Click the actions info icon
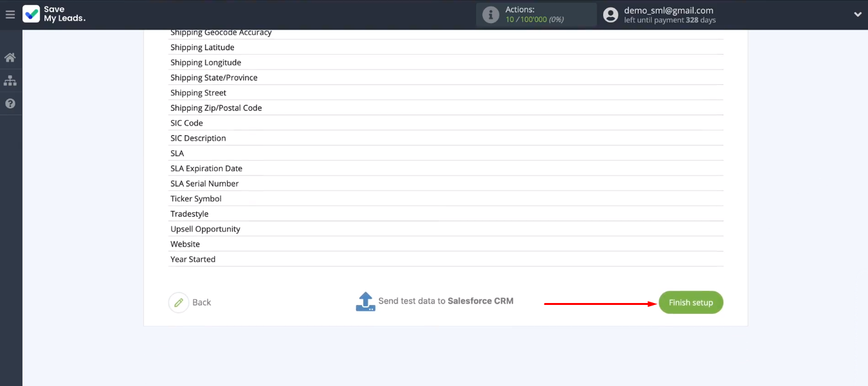The height and width of the screenshot is (386, 868). pos(491,14)
